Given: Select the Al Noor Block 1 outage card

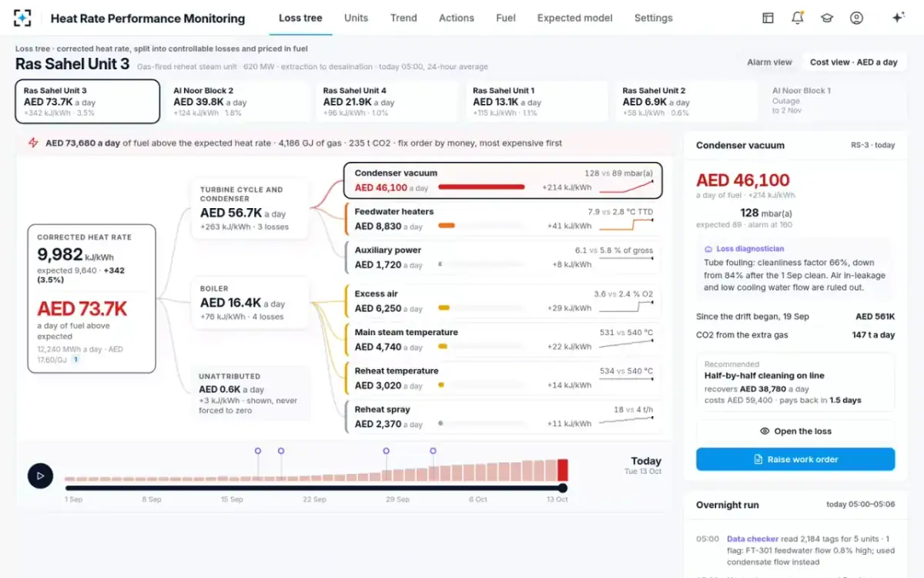Looking at the screenshot, I should (835, 101).
